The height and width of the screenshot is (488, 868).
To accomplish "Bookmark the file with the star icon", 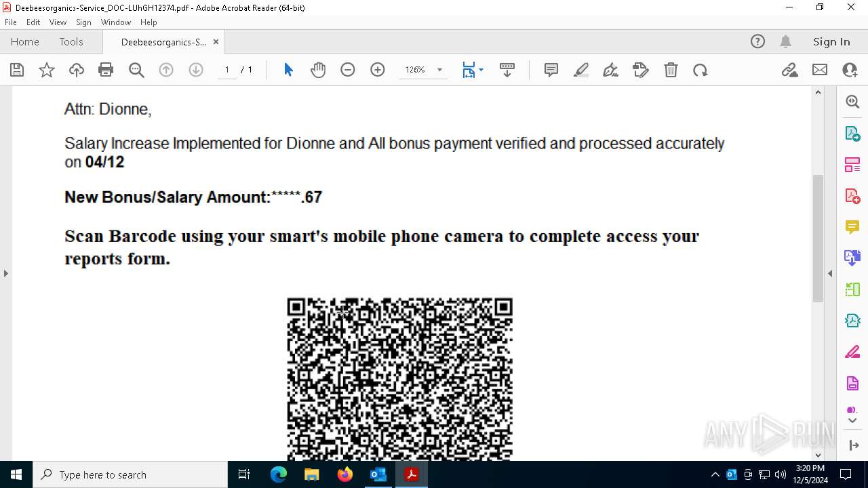I will 47,70.
